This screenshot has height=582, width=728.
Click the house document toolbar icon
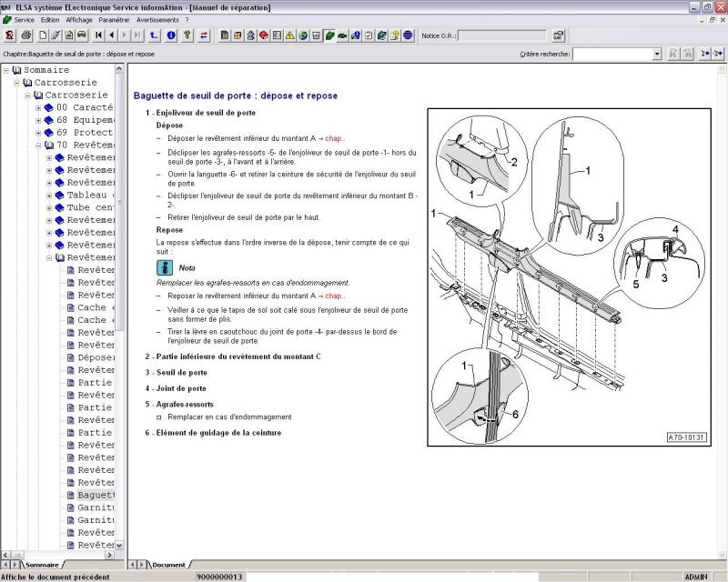pyautogui.click(x=69, y=35)
